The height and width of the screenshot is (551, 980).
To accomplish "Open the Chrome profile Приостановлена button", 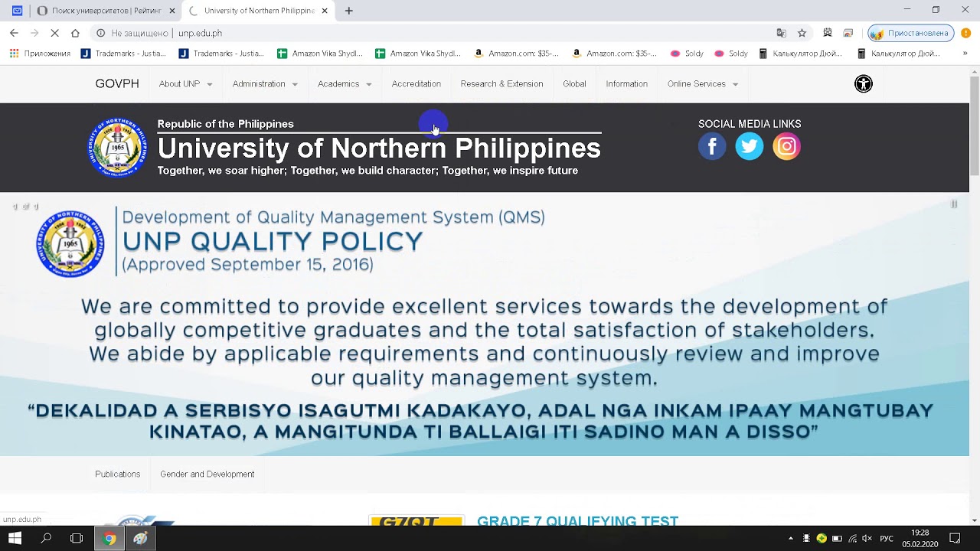I will (910, 33).
